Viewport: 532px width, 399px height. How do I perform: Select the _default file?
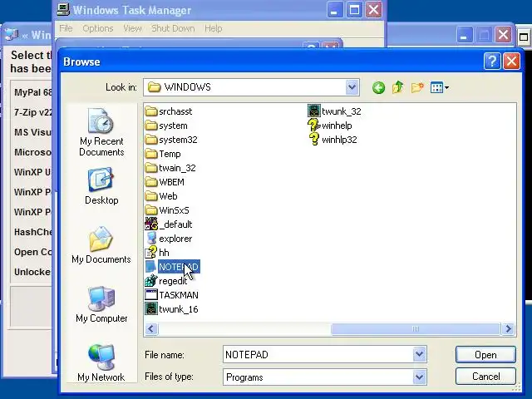169,224
